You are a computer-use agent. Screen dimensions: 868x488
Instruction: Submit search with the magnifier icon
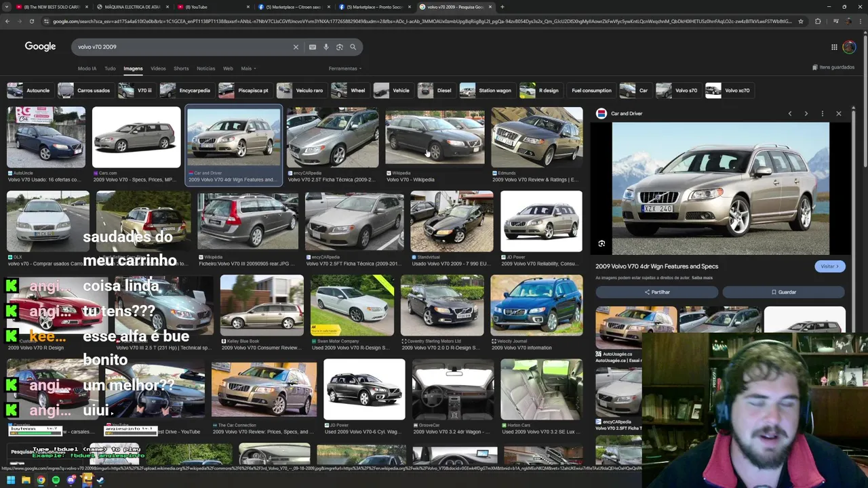click(x=353, y=47)
